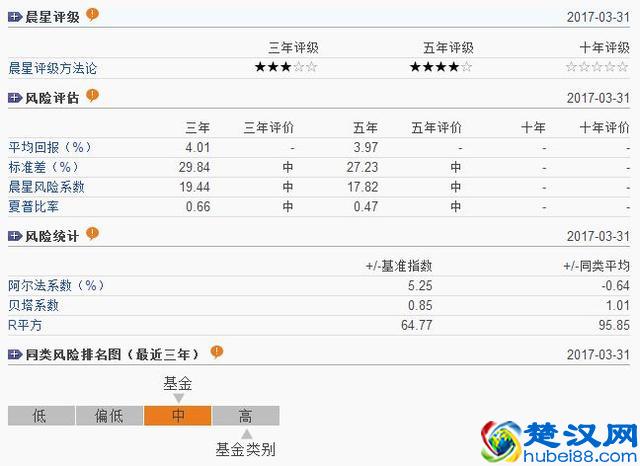640x466 pixels.
Task: Click the alpha benchmark value 5.25
Action: 420,285
